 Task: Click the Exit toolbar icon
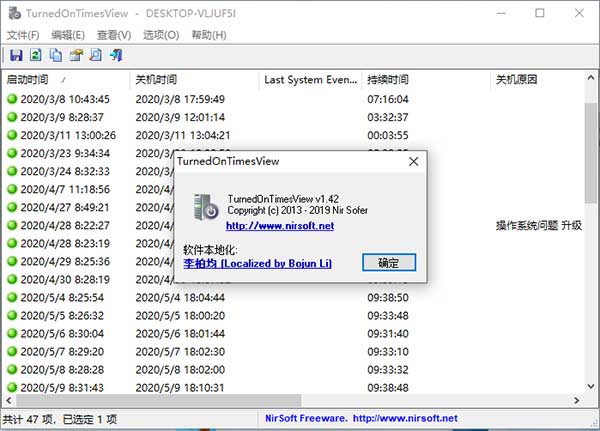click(x=116, y=55)
